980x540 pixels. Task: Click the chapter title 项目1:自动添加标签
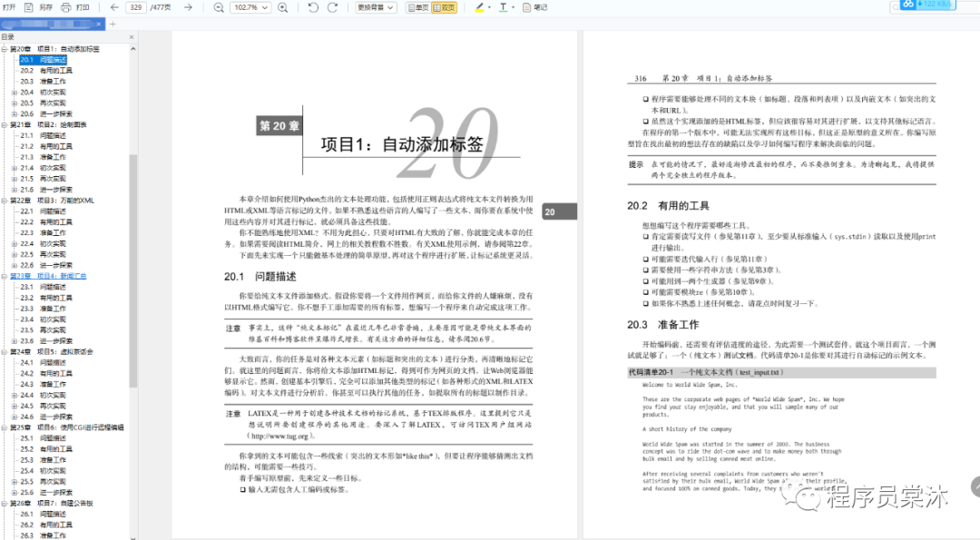pos(402,144)
